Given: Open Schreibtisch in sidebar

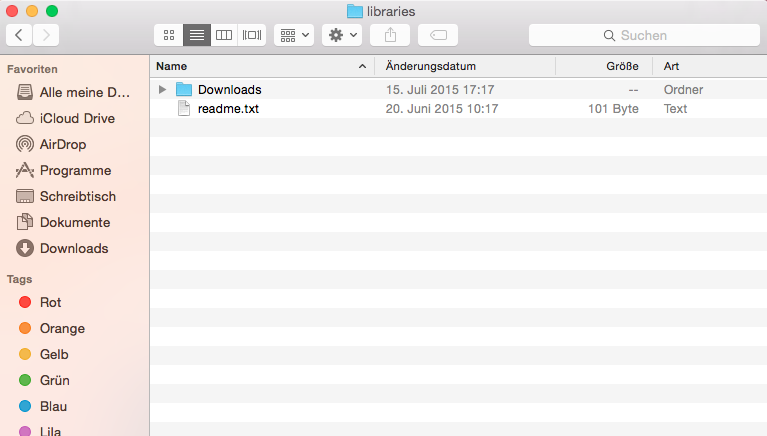Looking at the screenshot, I should pos(74,196).
